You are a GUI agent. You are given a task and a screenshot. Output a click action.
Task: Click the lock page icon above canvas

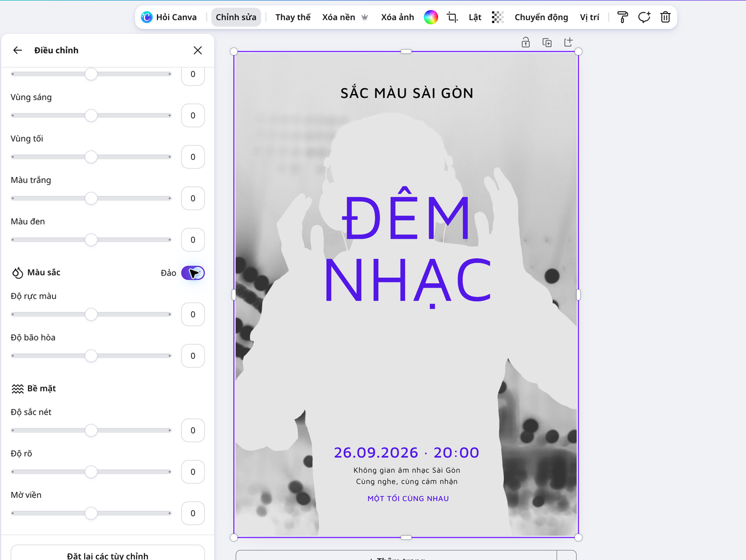[526, 42]
